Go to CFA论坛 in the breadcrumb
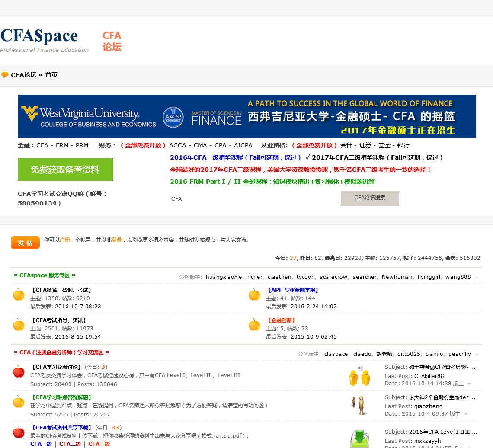This screenshot has width=493, height=448. click(x=24, y=75)
